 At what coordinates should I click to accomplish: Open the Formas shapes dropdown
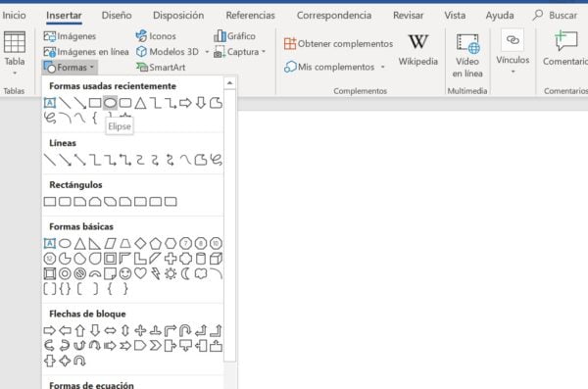tap(70, 68)
